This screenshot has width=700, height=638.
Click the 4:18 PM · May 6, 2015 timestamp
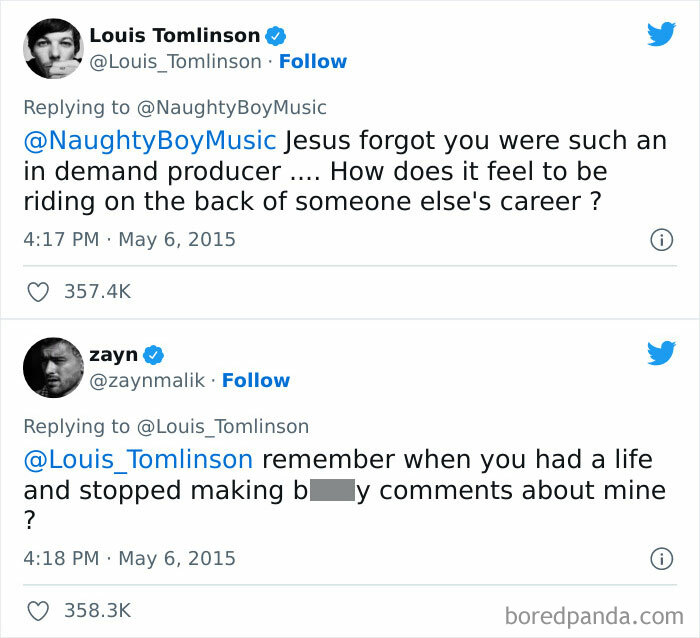click(129, 558)
